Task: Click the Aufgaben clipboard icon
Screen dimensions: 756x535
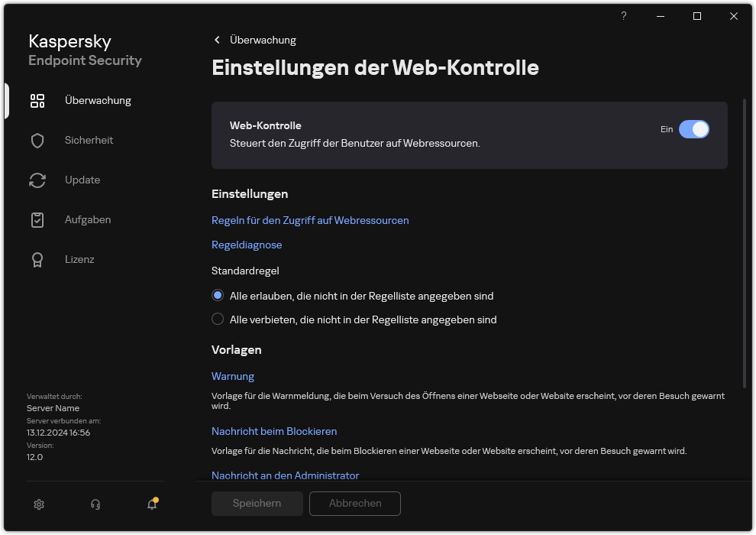Action: pyautogui.click(x=37, y=219)
